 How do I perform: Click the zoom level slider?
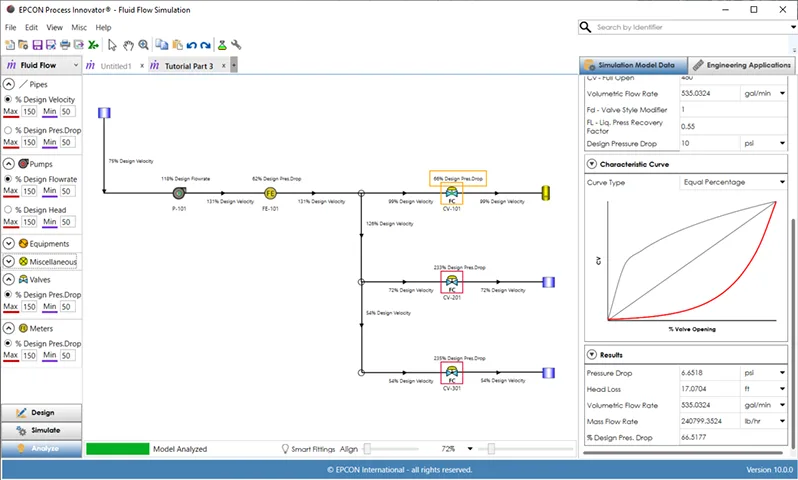pyautogui.click(x=520, y=450)
